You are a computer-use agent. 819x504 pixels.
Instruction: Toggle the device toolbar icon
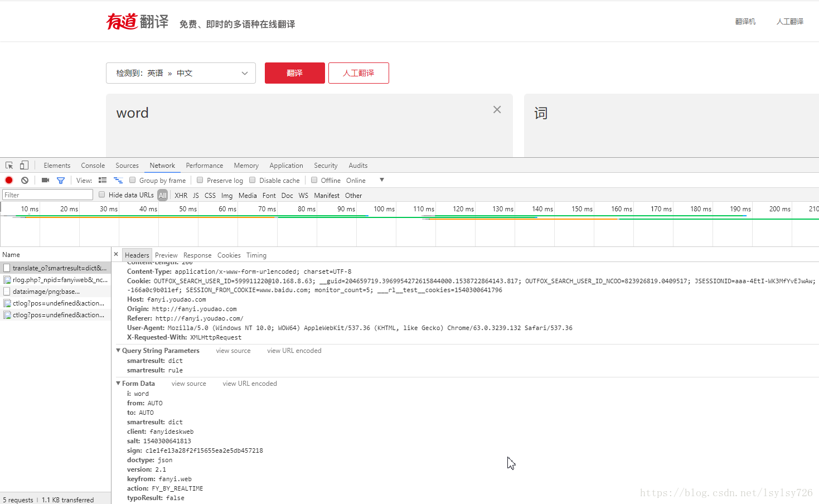24,166
